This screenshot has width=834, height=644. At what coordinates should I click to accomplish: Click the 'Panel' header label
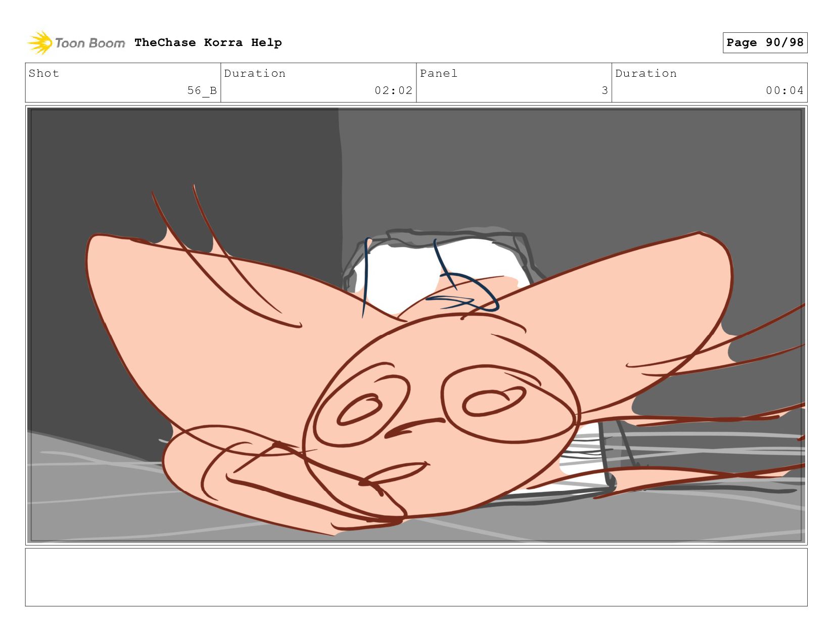pyautogui.click(x=439, y=73)
